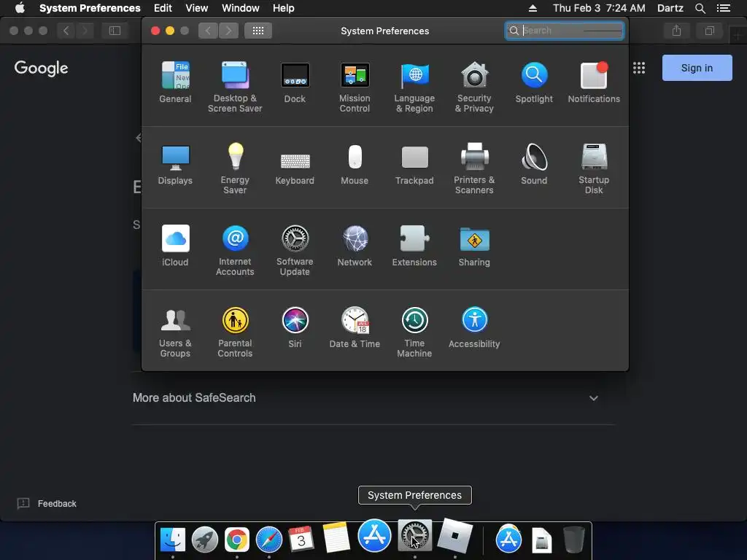Open Trash in the Dock
Viewport: 747px width, 560px height.
coord(573,540)
